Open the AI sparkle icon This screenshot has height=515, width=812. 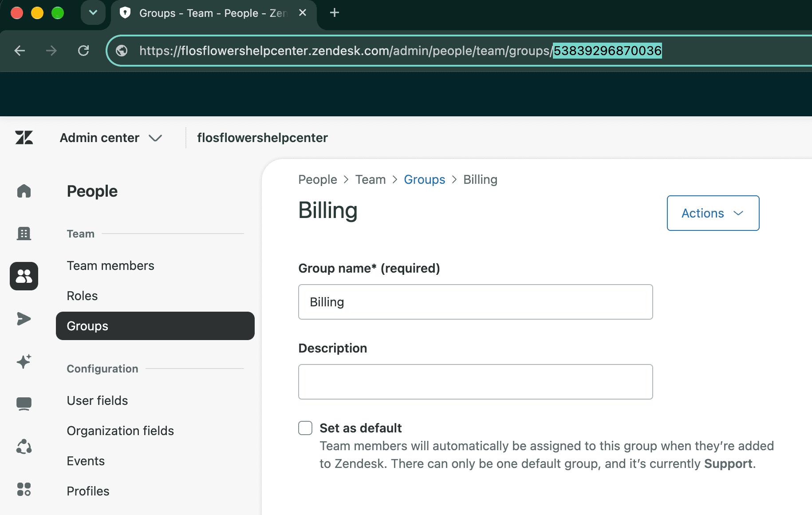24,361
